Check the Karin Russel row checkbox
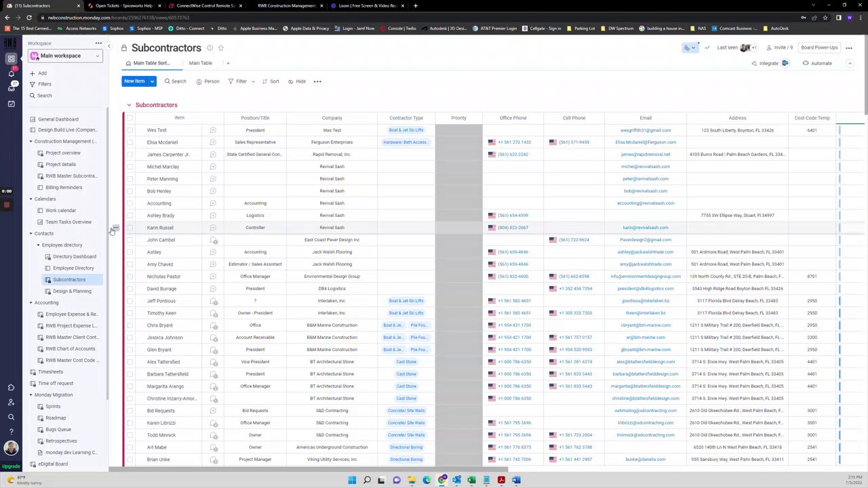Screen dimensions: 868x488 (130, 228)
